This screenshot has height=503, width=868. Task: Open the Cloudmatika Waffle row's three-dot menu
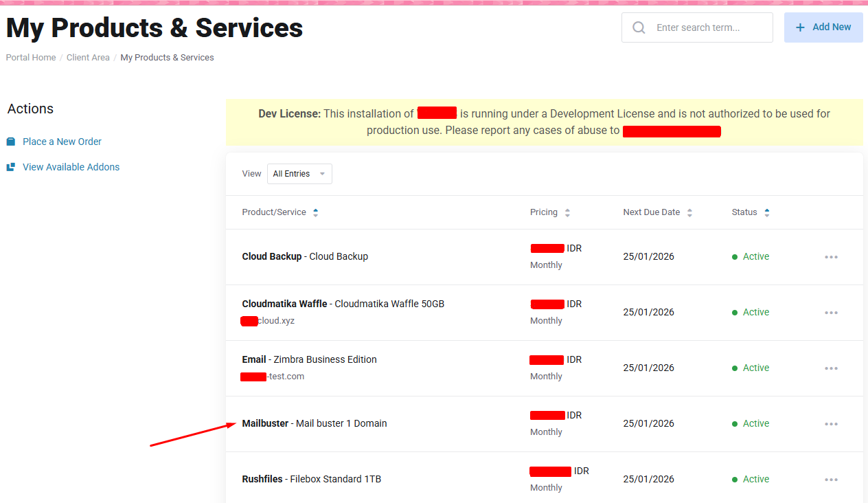832,313
